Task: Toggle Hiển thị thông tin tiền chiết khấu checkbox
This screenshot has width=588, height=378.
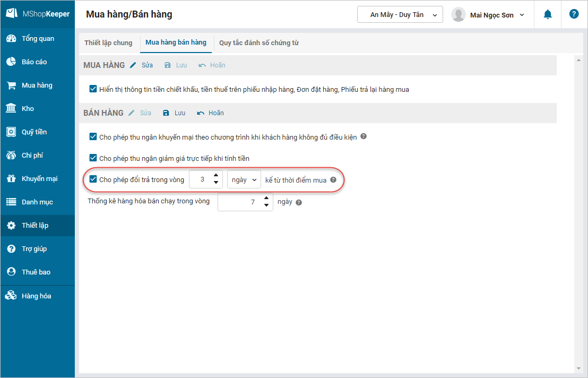Action: pyautogui.click(x=93, y=89)
